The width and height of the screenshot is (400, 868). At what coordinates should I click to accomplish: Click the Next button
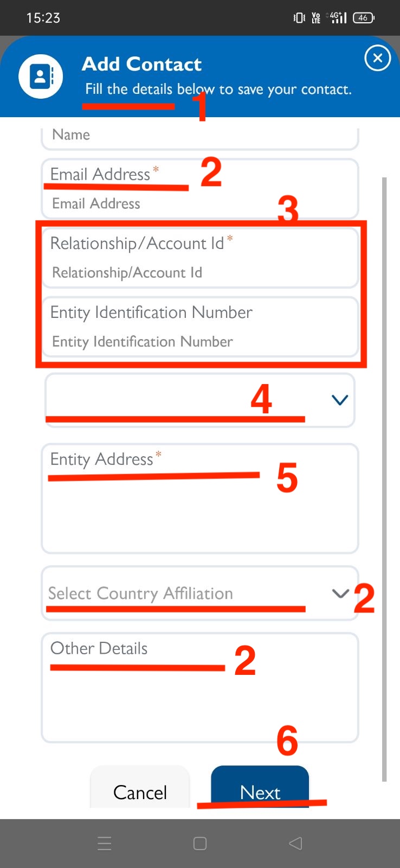[260, 787]
